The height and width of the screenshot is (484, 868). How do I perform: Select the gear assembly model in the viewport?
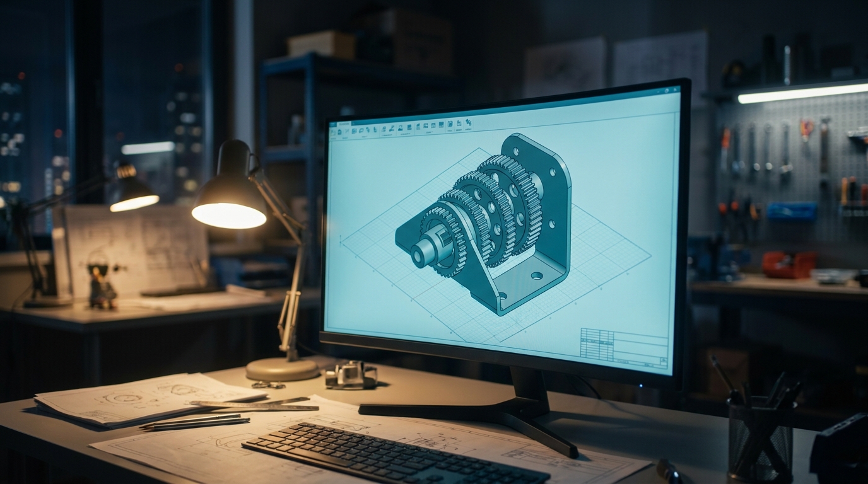click(484, 223)
